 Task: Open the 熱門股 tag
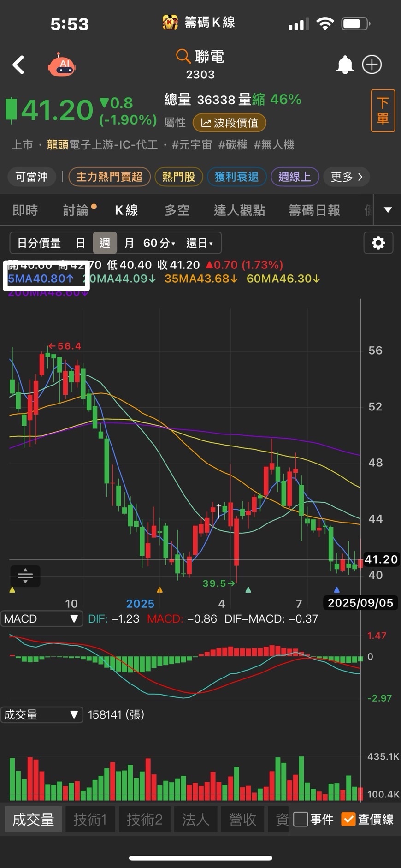178,177
